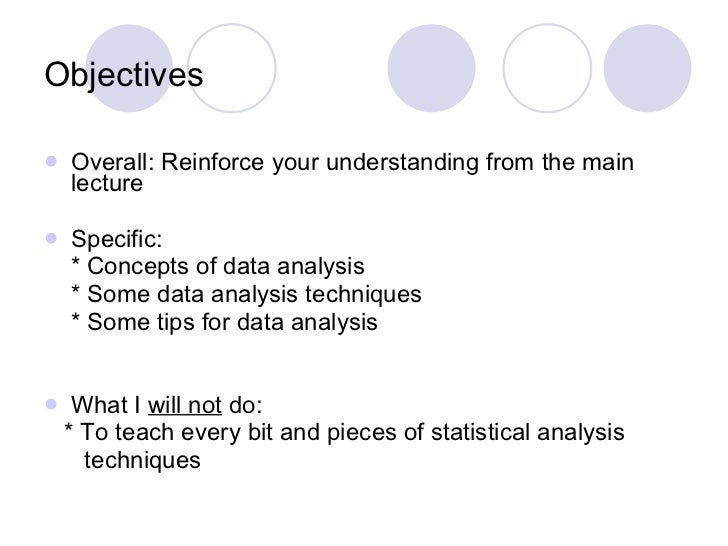Click the 'Some tips for data analysis' line
Viewport: 728px width, 546px height.
pyautogui.click(x=225, y=322)
